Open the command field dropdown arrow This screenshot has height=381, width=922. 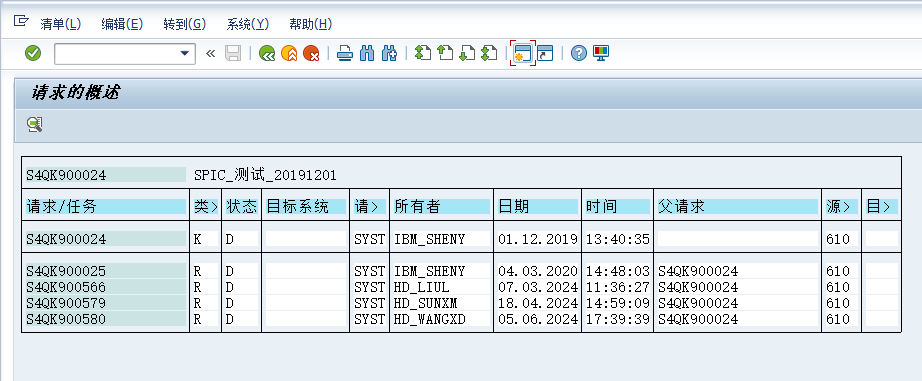(184, 54)
